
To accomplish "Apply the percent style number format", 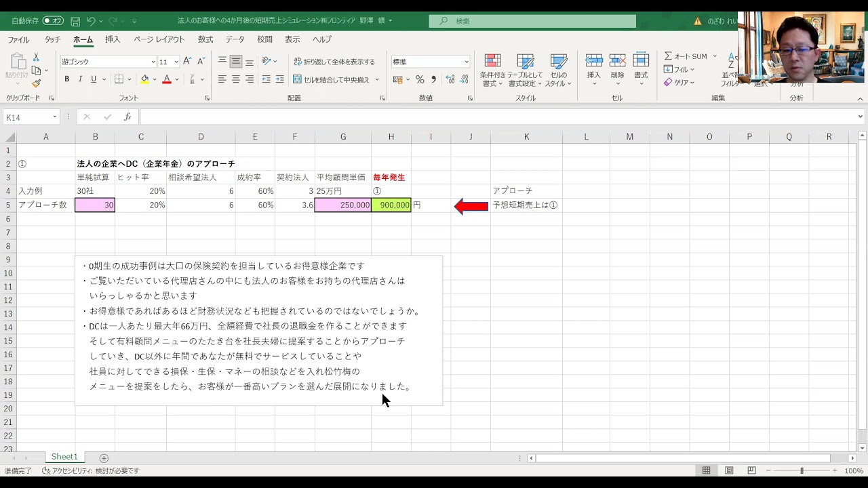I will click(420, 80).
